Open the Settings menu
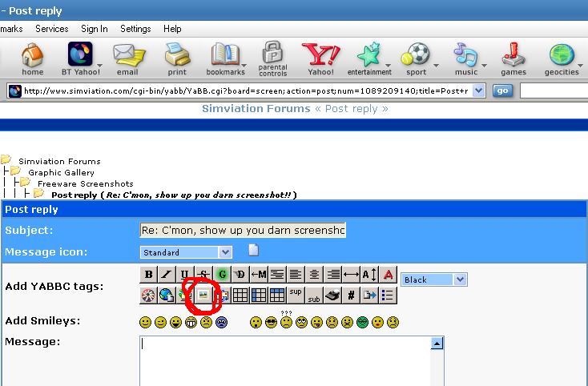This screenshot has width=588, height=386. [x=135, y=29]
